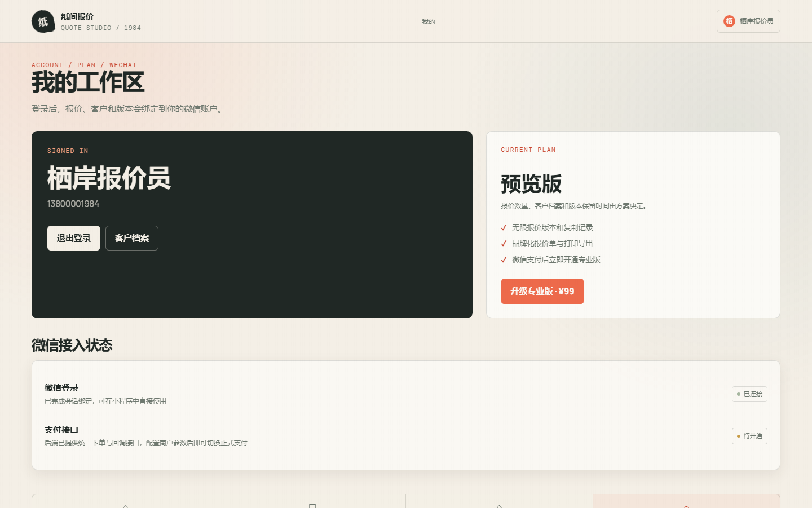Click the ACCOUNT / PLAN / WECHAT breadcrumb
812x508 pixels.
click(x=84, y=65)
